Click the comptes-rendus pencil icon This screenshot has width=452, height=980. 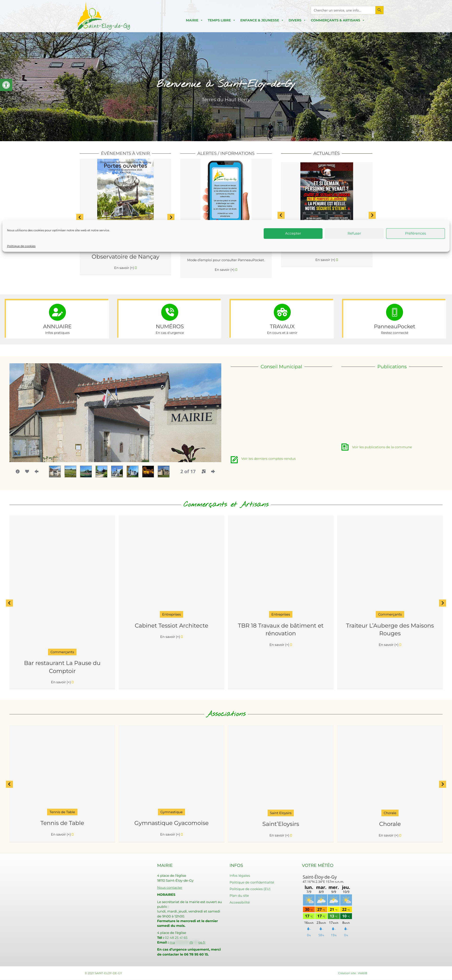(x=234, y=460)
